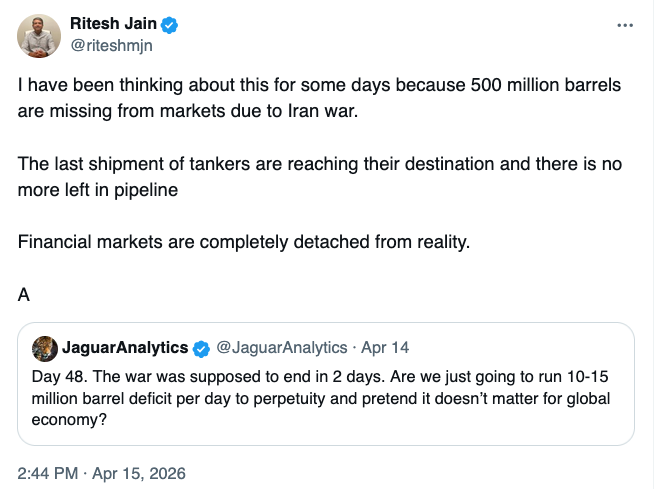
Task: Click the JaguarAnalytics jaguar avatar icon
Action: coord(44,348)
